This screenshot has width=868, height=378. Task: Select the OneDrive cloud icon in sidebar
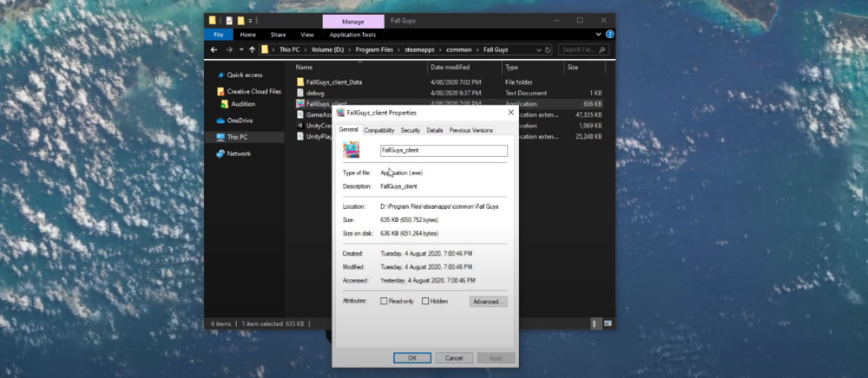[x=220, y=121]
